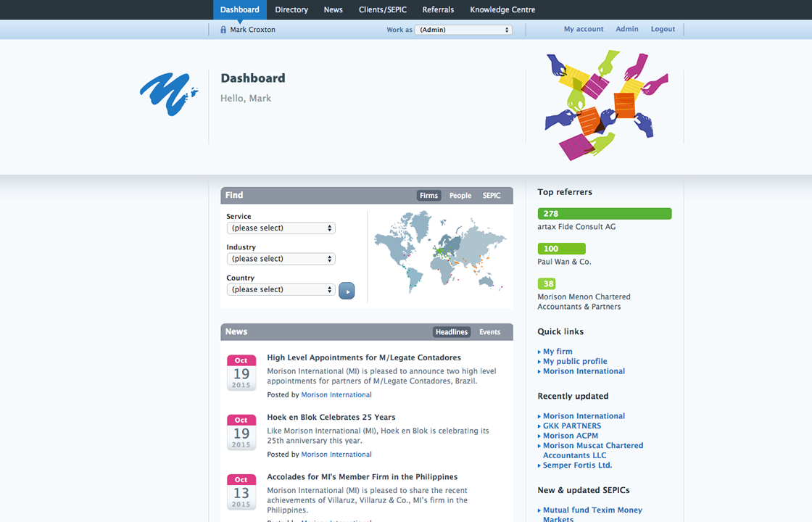Show the Events tab in News
The image size is (812, 522).
point(490,332)
